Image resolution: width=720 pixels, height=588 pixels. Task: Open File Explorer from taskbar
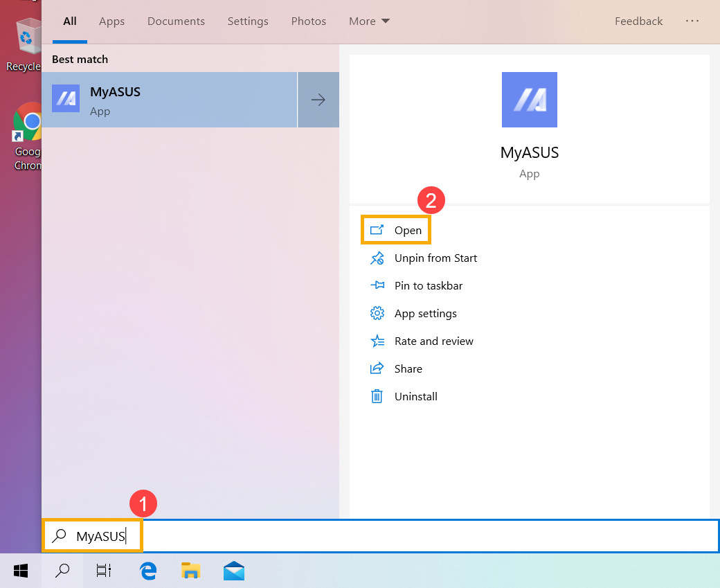point(190,571)
